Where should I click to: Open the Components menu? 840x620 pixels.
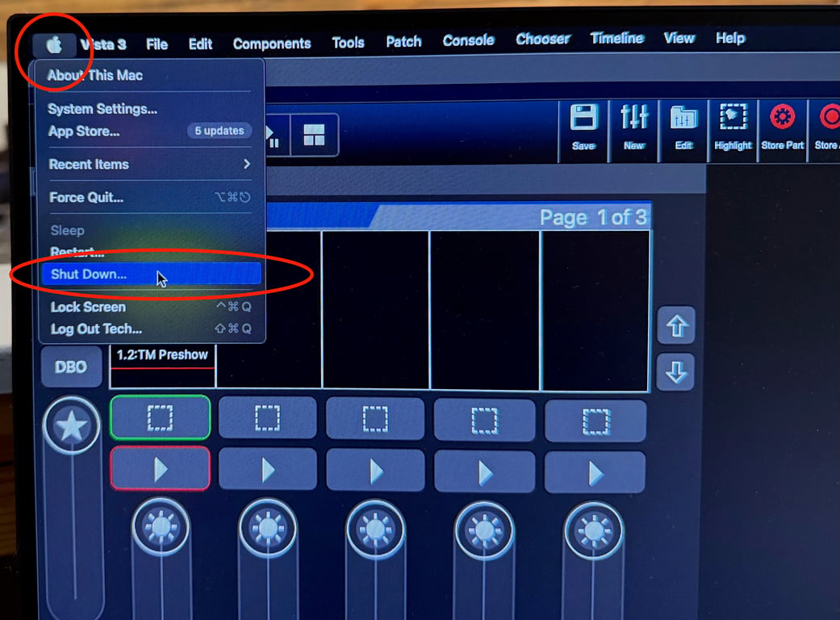point(272,44)
